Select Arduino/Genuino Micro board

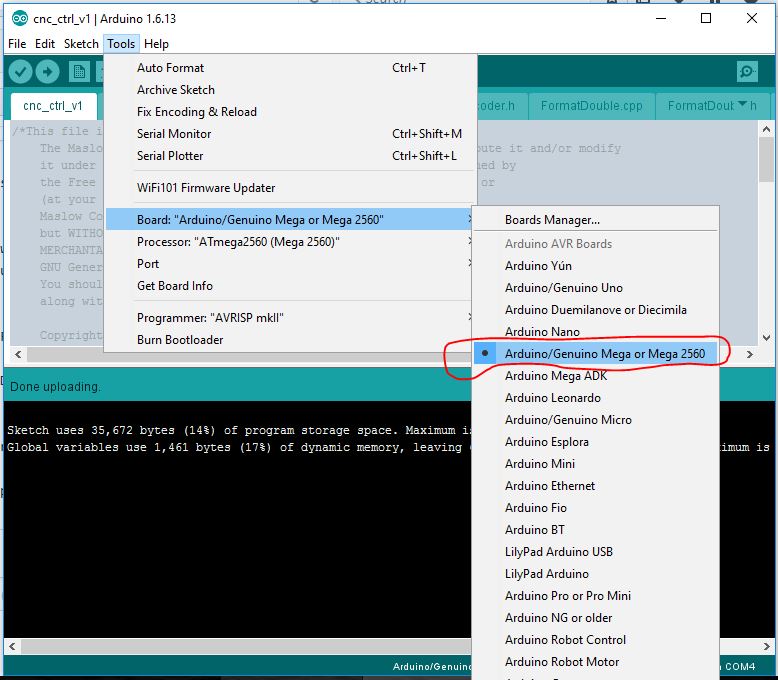[595, 420]
